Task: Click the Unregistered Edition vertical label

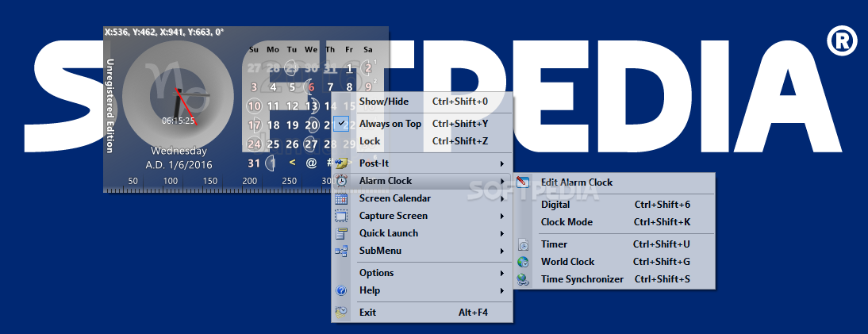Action: 109,106
